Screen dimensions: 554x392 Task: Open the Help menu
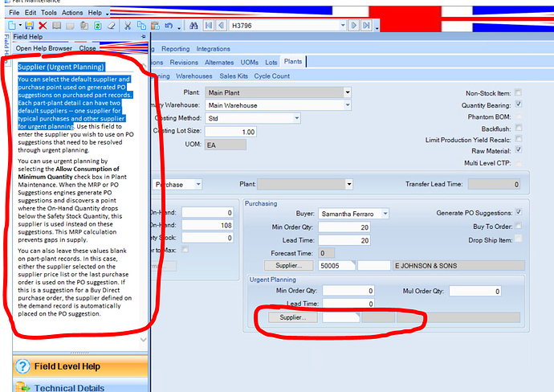pyautogui.click(x=95, y=13)
